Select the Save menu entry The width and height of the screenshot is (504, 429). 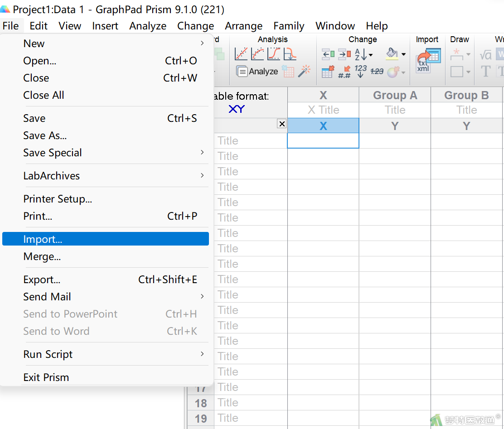[x=106, y=118]
